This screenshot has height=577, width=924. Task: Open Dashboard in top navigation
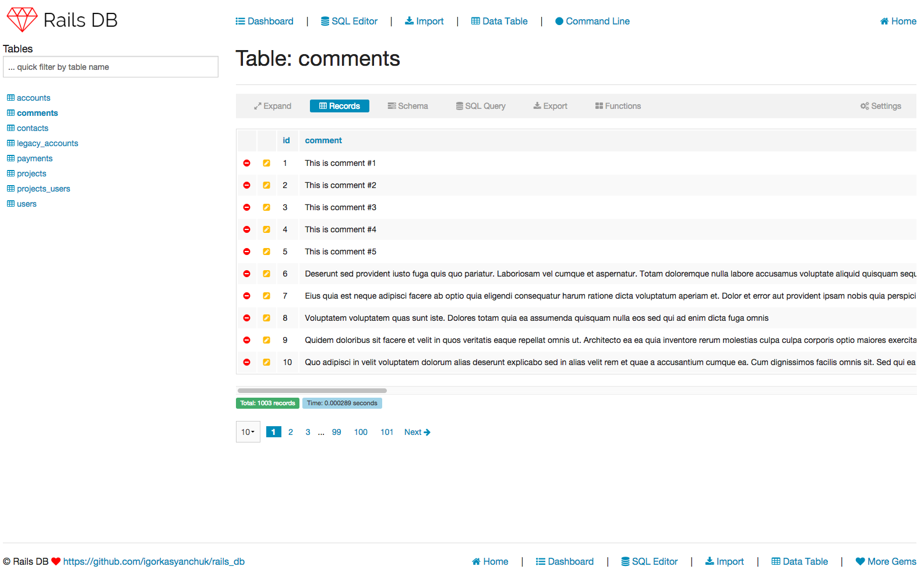264,21
